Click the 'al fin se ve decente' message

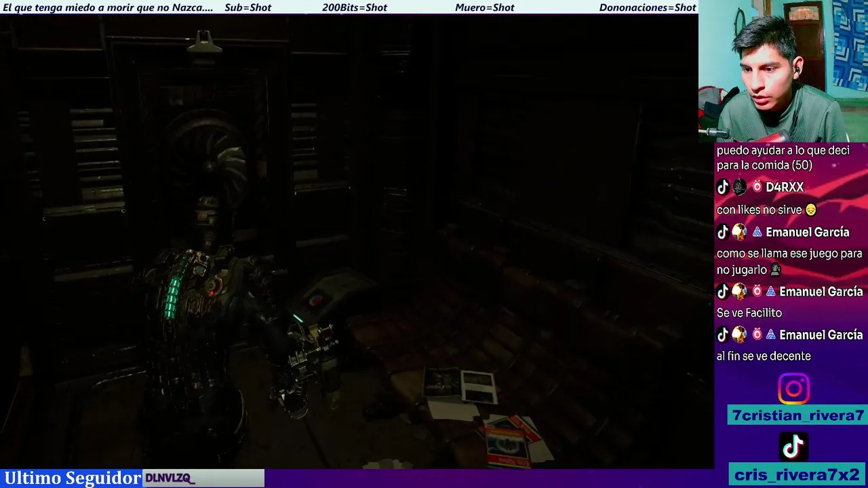(x=764, y=357)
